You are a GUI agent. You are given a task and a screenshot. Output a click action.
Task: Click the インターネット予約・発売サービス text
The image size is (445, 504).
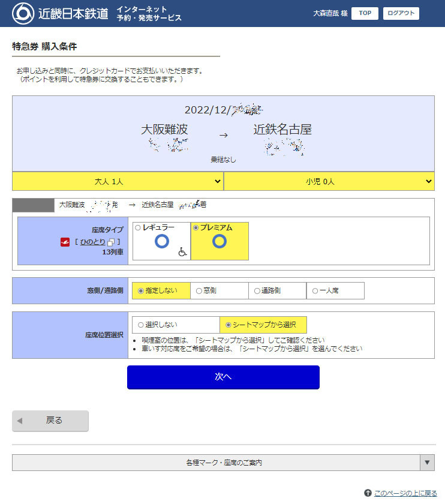(149, 13)
